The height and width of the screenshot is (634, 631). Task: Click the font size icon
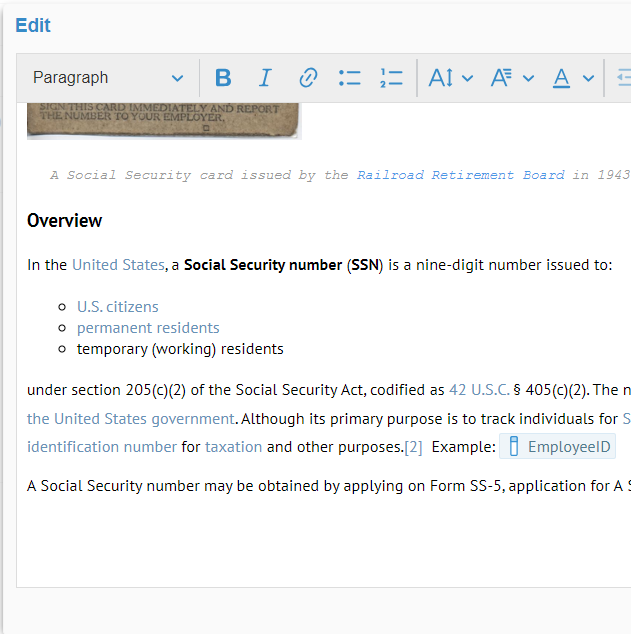(x=441, y=78)
